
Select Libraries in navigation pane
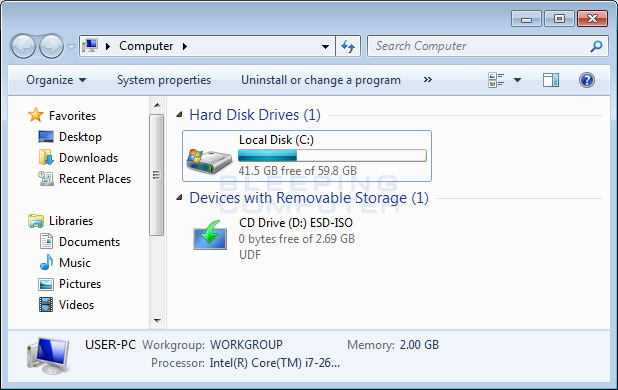[71, 221]
